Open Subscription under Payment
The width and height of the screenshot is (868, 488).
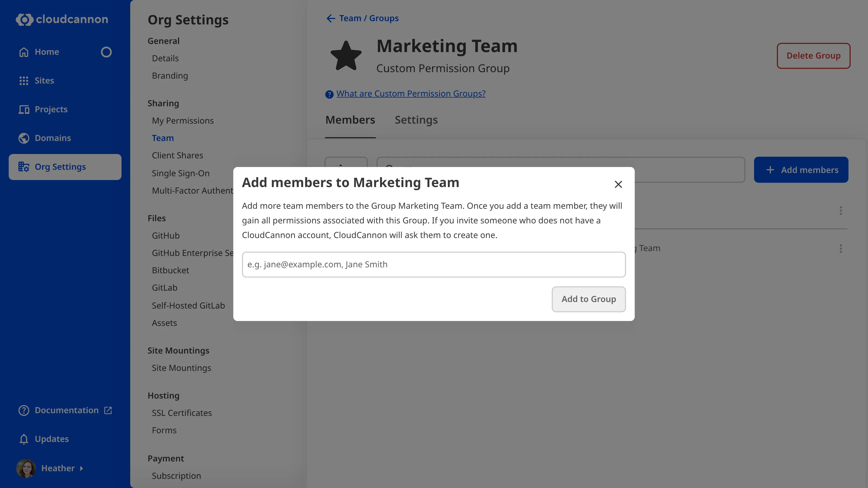[x=176, y=476]
